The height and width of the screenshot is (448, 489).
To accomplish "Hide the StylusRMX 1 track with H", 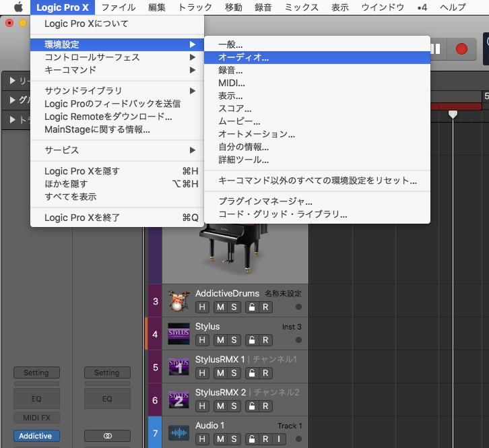I will pos(202,373).
